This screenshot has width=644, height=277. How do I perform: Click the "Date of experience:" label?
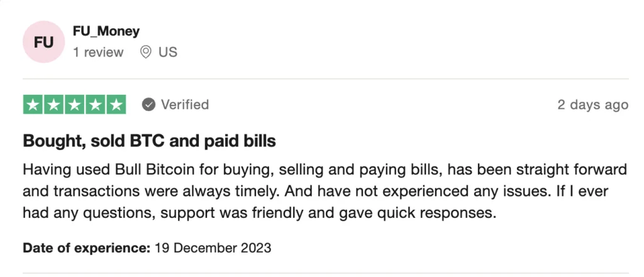(x=86, y=247)
